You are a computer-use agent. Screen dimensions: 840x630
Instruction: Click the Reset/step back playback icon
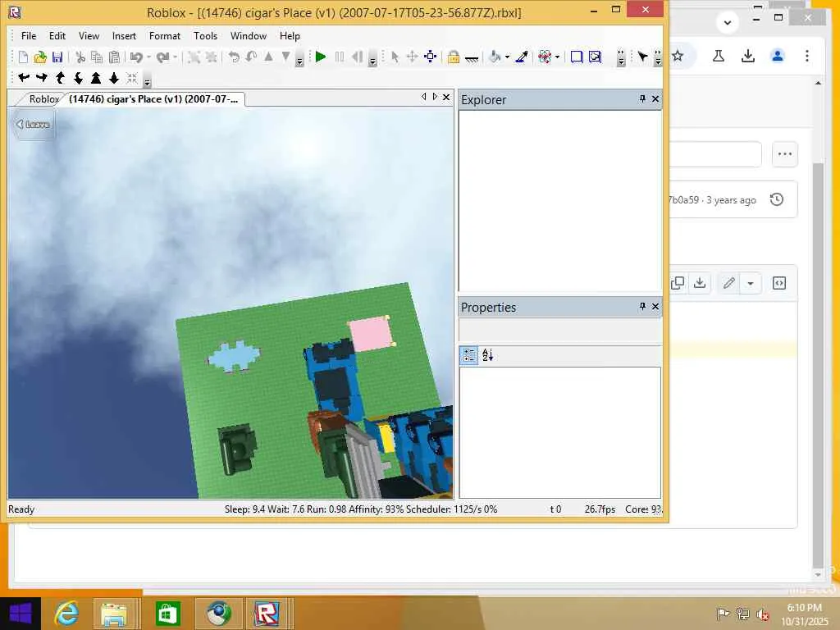coord(357,57)
